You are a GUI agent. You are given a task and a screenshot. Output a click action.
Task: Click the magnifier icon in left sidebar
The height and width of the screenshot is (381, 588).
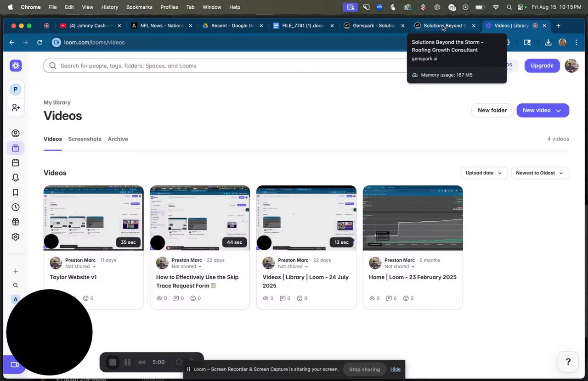point(16,286)
